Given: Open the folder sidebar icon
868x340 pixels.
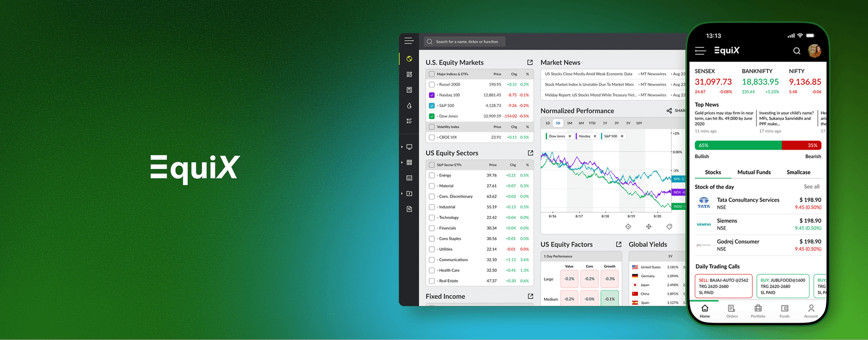Looking at the screenshot, I should coord(409,193).
